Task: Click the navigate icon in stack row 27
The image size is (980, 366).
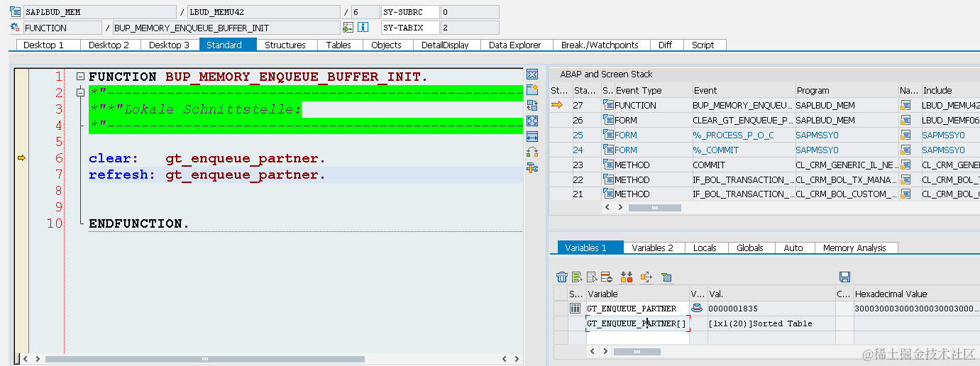Action: [x=905, y=105]
